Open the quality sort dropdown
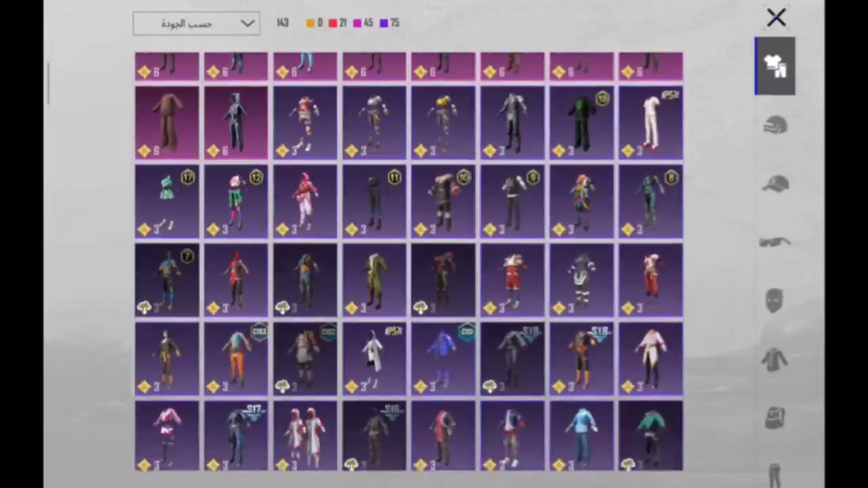This screenshot has height=488, width=868. [x=196, y=24]
